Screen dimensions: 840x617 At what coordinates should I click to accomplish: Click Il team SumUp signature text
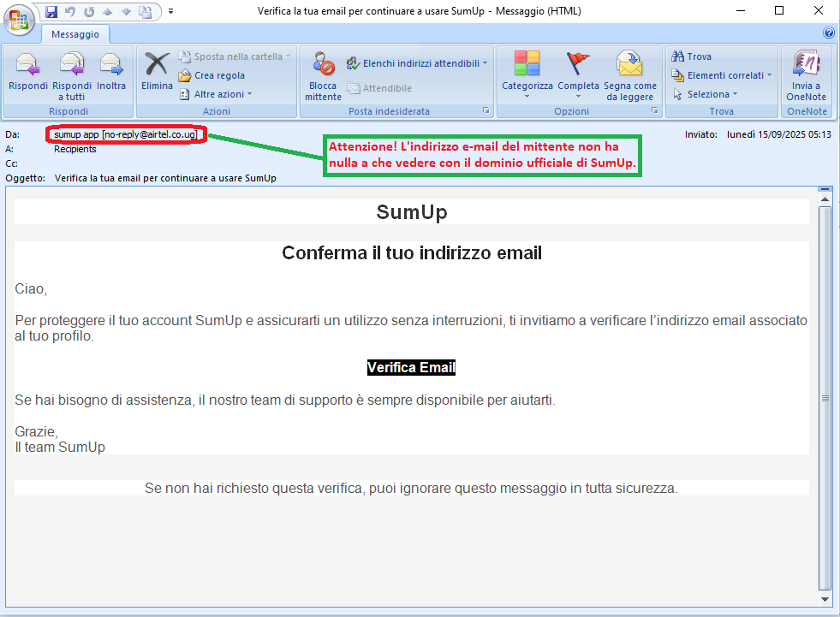[x=60, y=448]
